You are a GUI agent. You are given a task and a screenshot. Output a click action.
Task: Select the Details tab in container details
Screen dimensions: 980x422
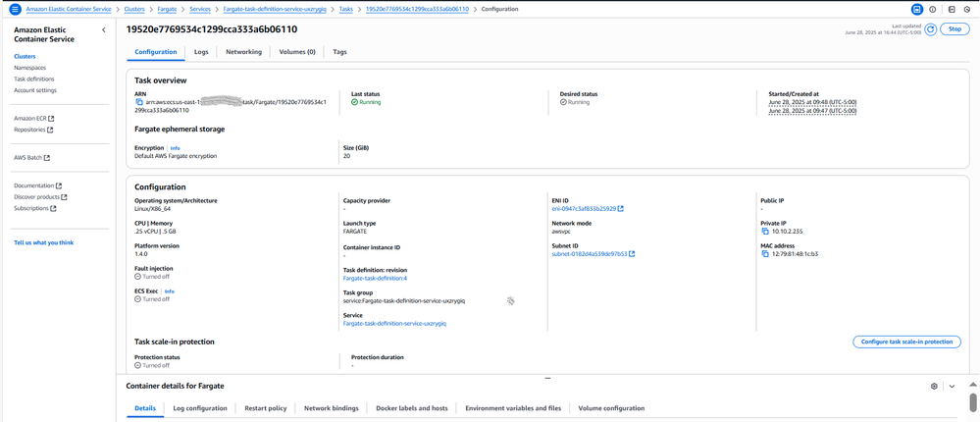coord(145,408)
